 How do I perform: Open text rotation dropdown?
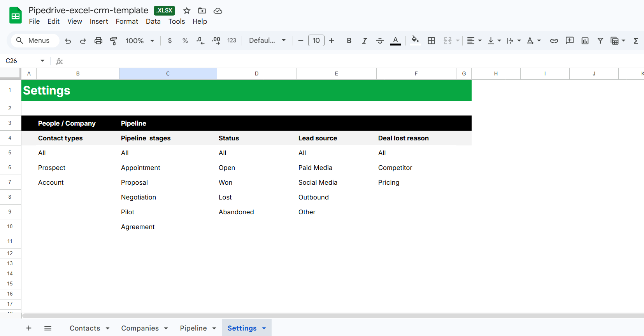tap(533, 40)
